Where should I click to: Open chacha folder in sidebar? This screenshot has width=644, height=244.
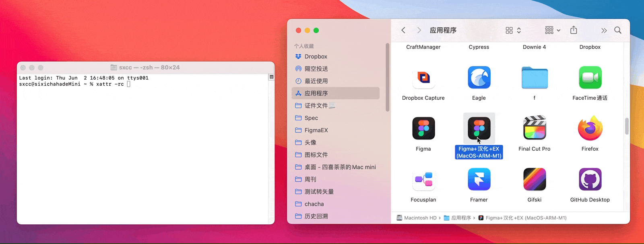[336, 204]
